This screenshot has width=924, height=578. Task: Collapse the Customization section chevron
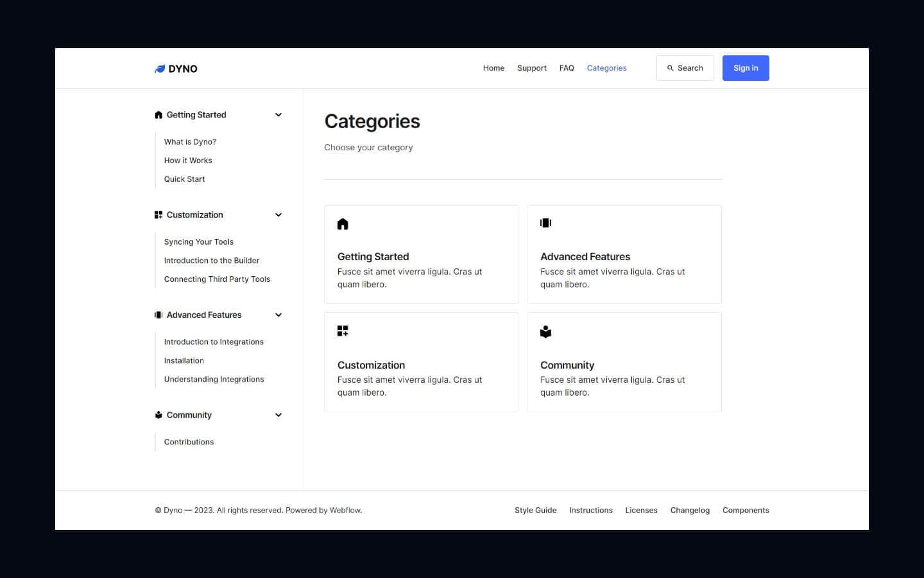click(278, 215)
